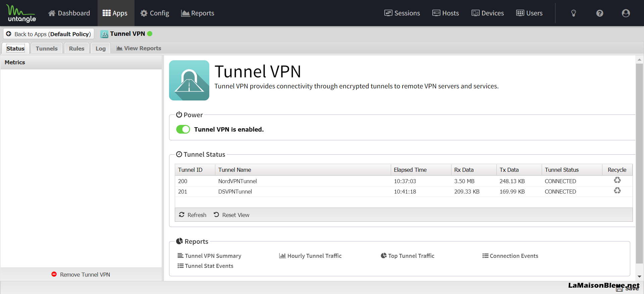
Task: Open the help question mark icon
Action: tap(600, 13)
